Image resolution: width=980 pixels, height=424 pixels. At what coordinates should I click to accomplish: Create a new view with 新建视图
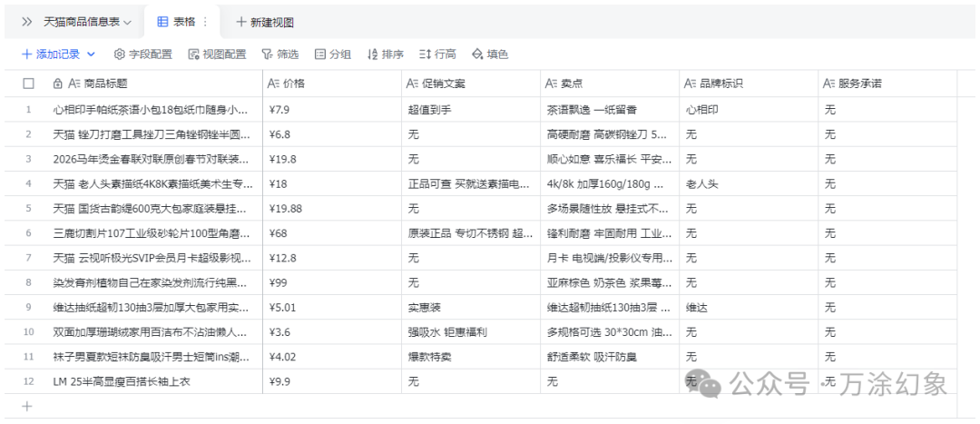click(x=264, y=23)
